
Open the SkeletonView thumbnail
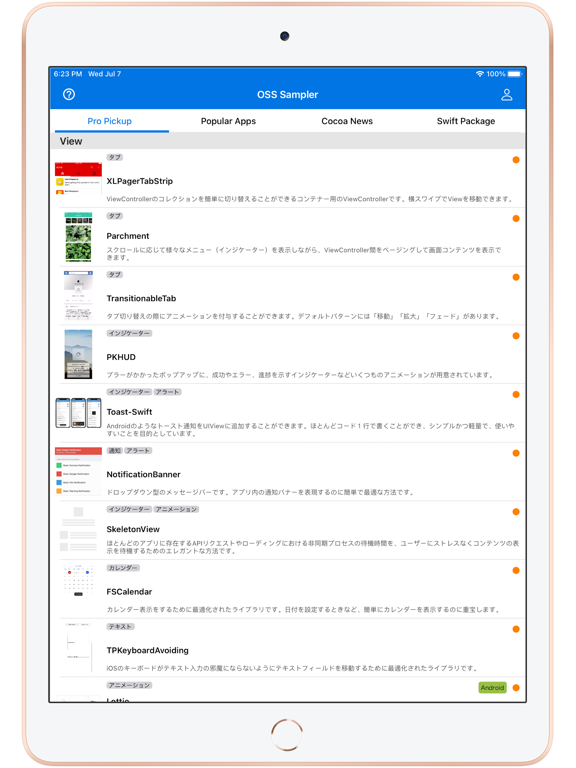78,530
